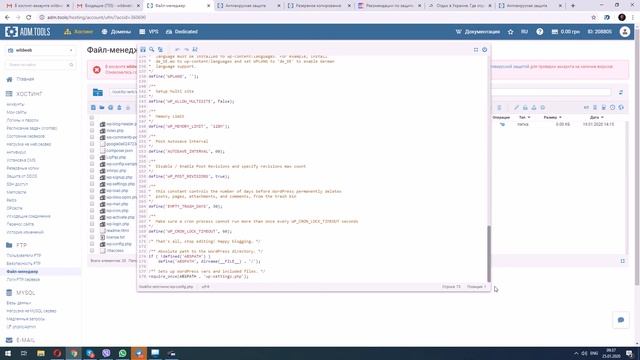
Task: Click the swap panels icon beside path field
Action: [621, 93]
